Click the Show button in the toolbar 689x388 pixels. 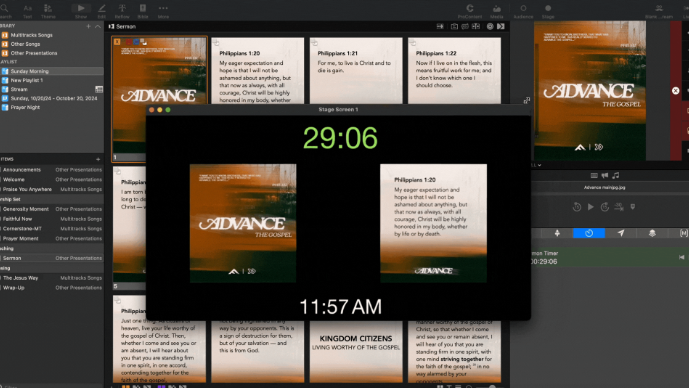point(81,11)
